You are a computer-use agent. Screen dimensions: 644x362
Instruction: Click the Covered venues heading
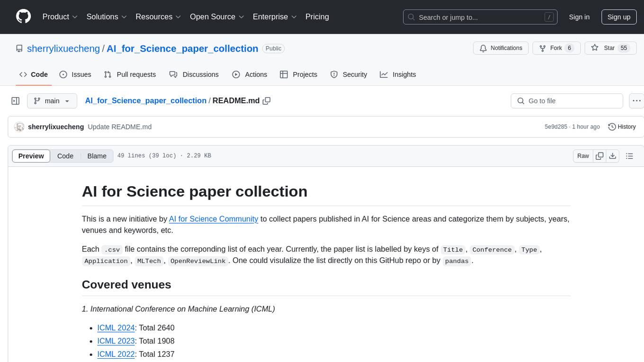click(126, 284)
